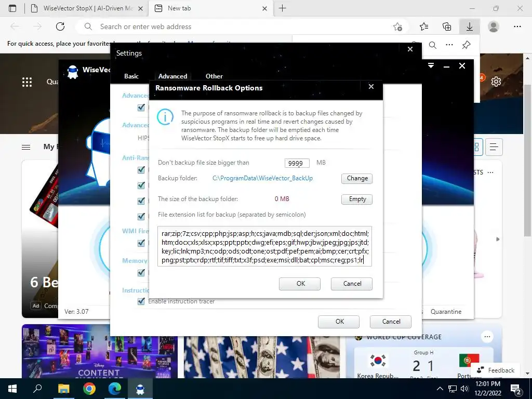Screen dimensions: 532x399
Task: Search downloads with magnifier icon
Action: (x=433, y=45)
